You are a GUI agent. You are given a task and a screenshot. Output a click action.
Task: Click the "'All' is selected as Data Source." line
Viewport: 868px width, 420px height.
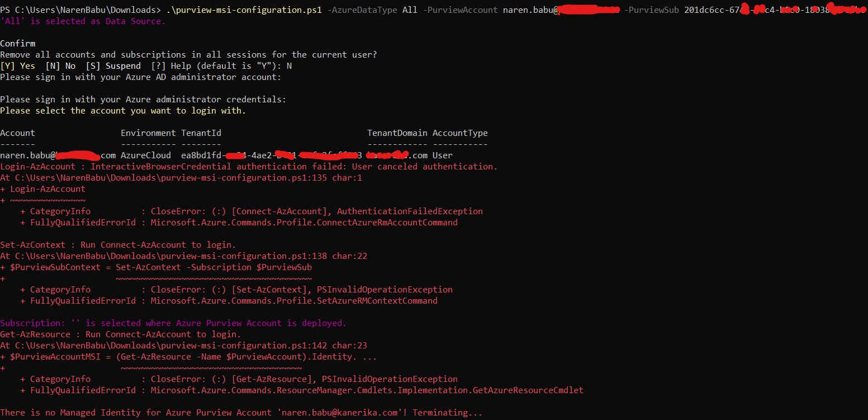pos(83,21)
